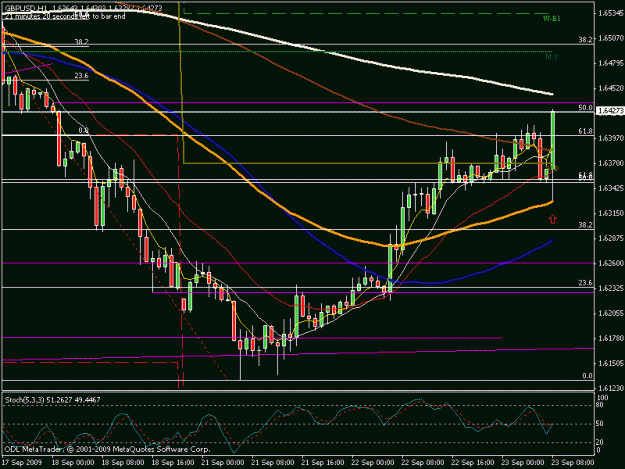The image size is (625, 469).
Task: Click the 22 Sep 08:00 time label
Action: (423, 462)
